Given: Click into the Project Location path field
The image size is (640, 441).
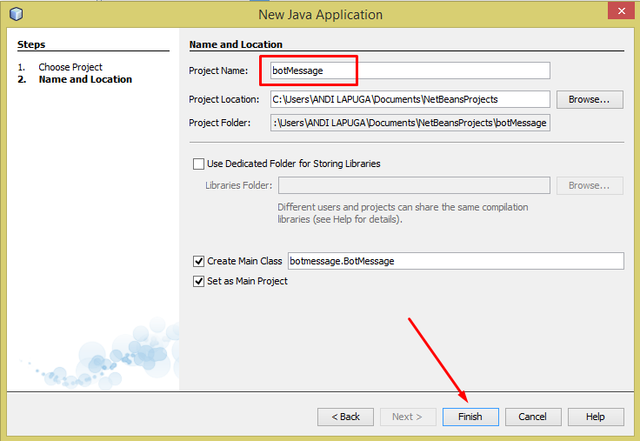Looking at the screenshot, I should 410,99.
